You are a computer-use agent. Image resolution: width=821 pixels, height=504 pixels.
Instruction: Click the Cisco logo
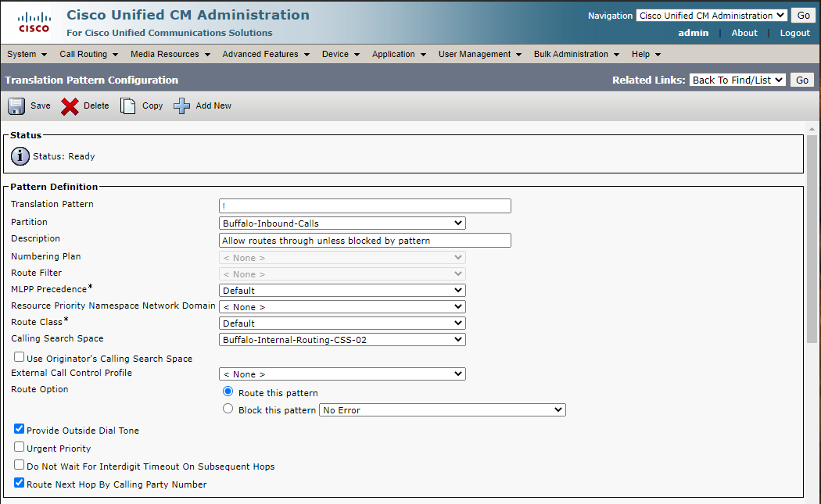[33, 23]
